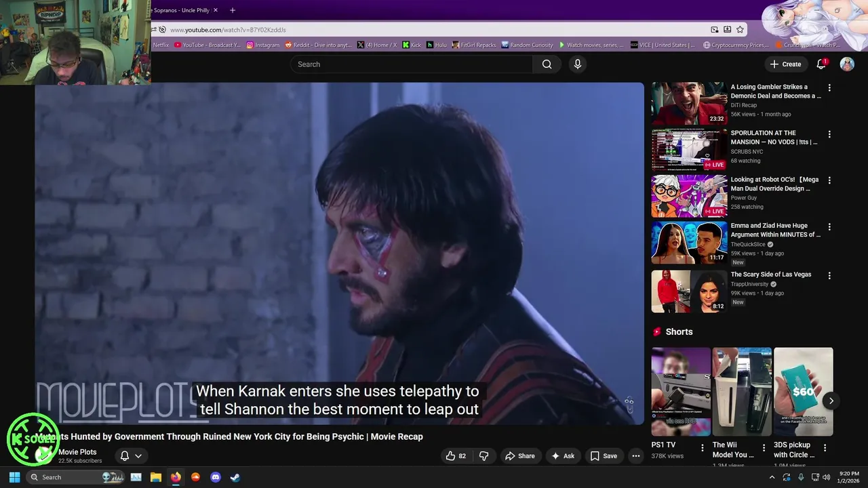Bookmark this page with star icon
The height and width of the screenshot is (488, 868).
740,30
